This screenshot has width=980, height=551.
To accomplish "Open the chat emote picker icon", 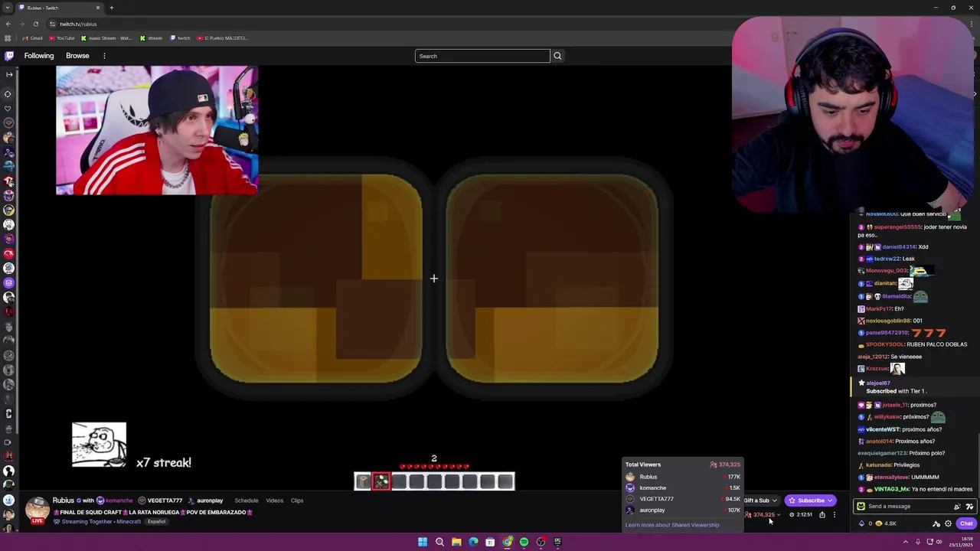I will coord(969,507).
